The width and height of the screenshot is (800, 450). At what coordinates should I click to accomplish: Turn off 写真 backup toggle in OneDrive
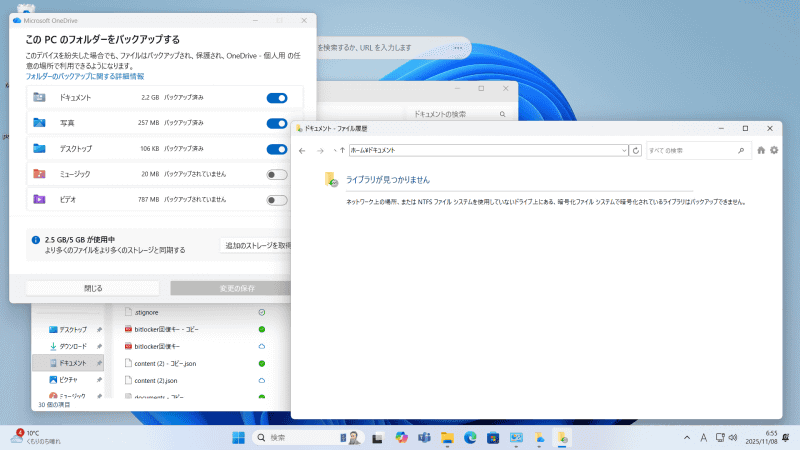pos(277,123)
